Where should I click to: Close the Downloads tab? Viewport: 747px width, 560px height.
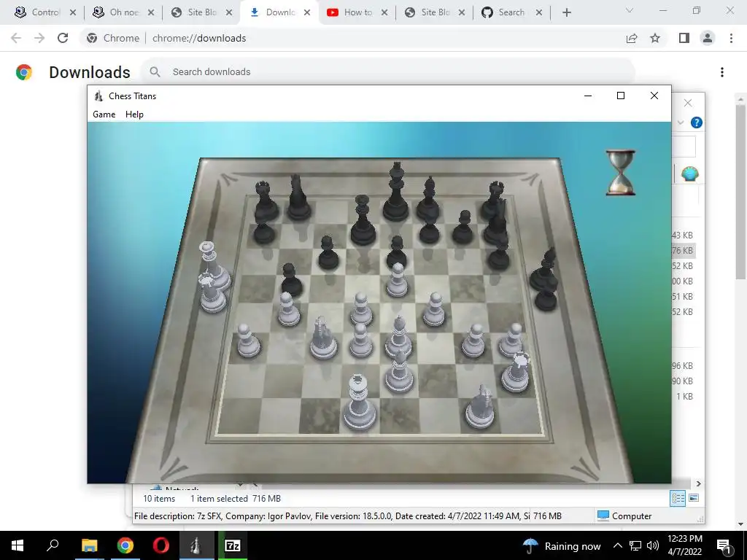pyautogui.click(x=307, y=12)
